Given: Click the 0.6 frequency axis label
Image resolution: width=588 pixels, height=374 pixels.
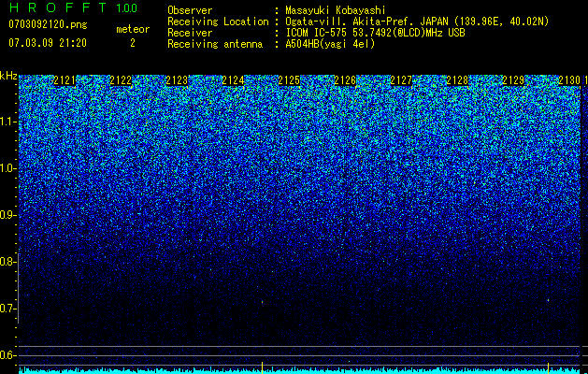Looking at the screenshot, I should [x=7, y=355].
